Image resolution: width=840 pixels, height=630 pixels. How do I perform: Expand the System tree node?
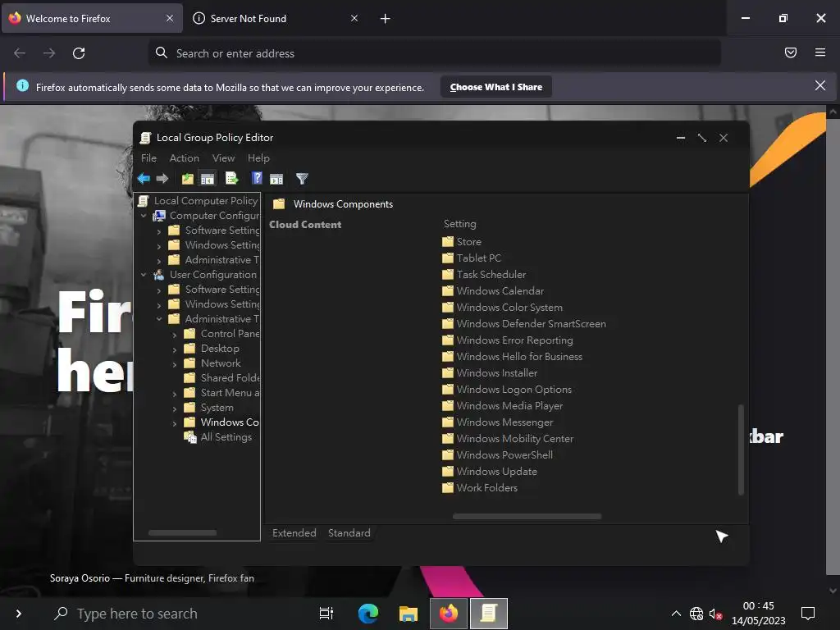[175, 409]
